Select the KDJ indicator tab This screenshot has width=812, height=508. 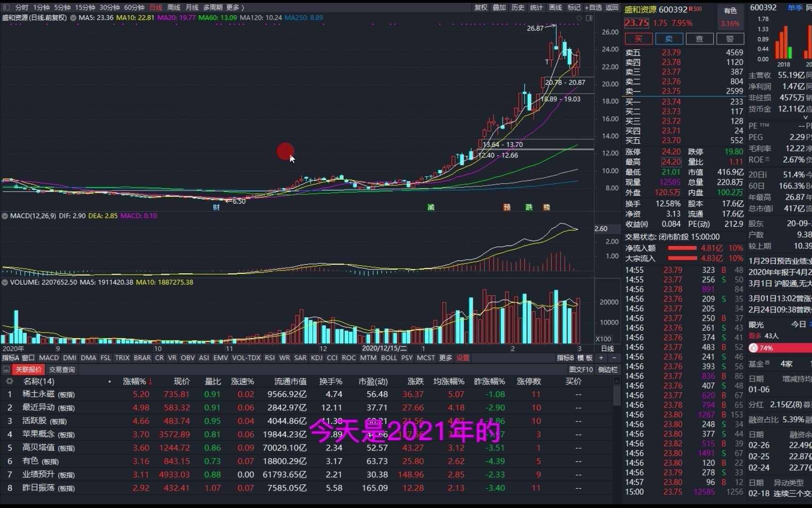coord(317,358)
